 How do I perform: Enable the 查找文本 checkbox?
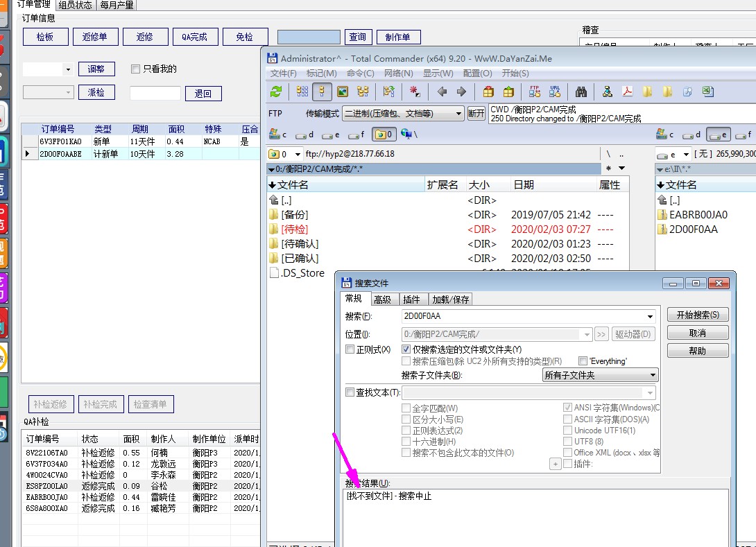point(350,392)
